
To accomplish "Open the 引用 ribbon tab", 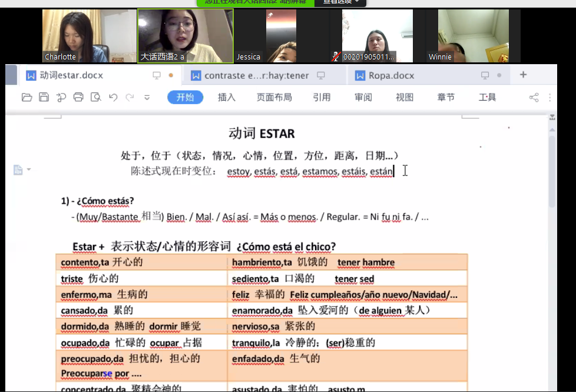I will pyautogui.click(x=322, y=97).
